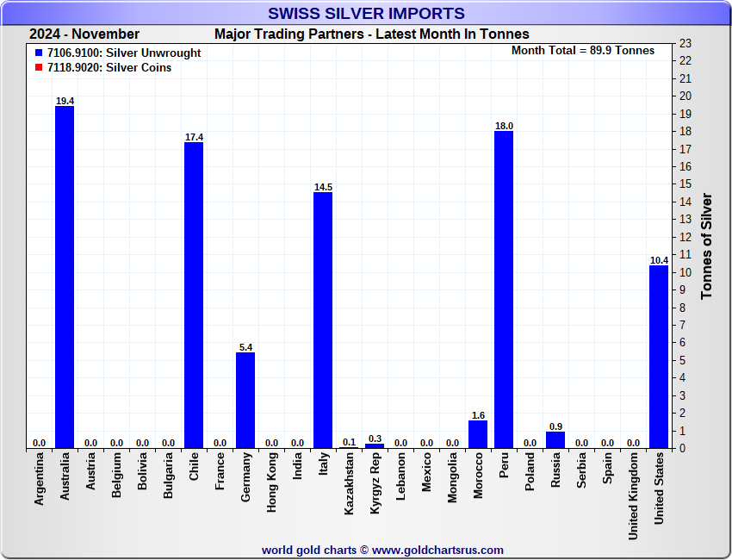
Task: Click the 'SWISS SILVER IMPORTS' title
Action: [366, 13]
